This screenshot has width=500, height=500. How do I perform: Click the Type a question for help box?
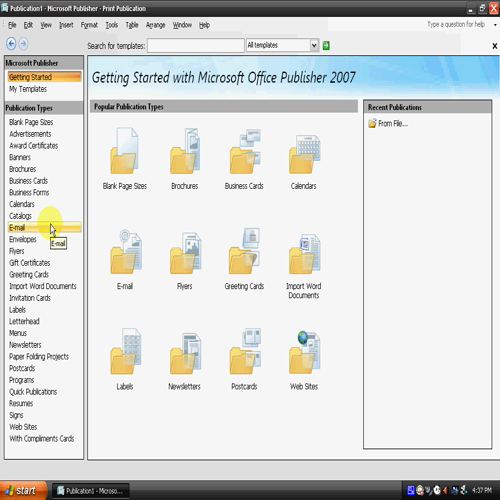click(456, 24)
